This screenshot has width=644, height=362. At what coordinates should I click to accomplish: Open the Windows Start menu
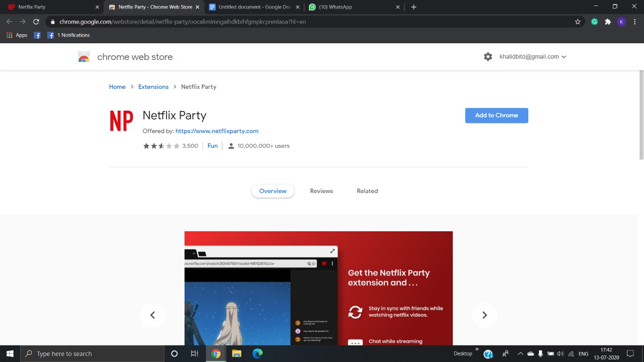pos(10,353)
